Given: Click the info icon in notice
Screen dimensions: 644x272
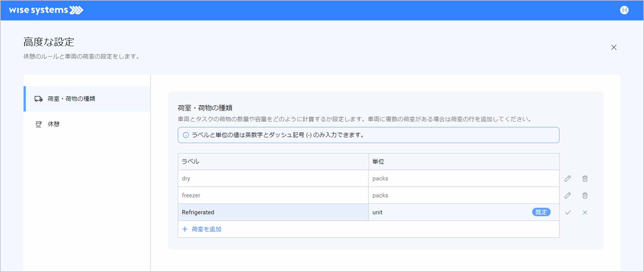Looking at the screenshot, I should (x=186, y=135).
